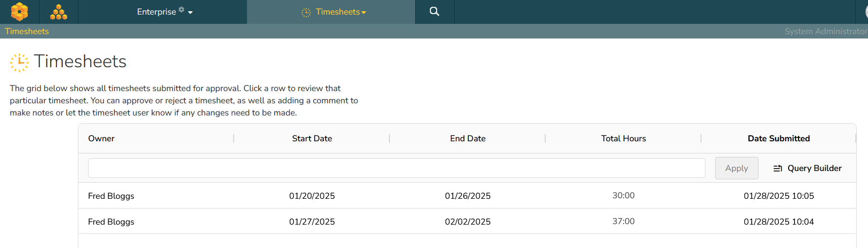Focus the grid filter text field

(396, 168)
